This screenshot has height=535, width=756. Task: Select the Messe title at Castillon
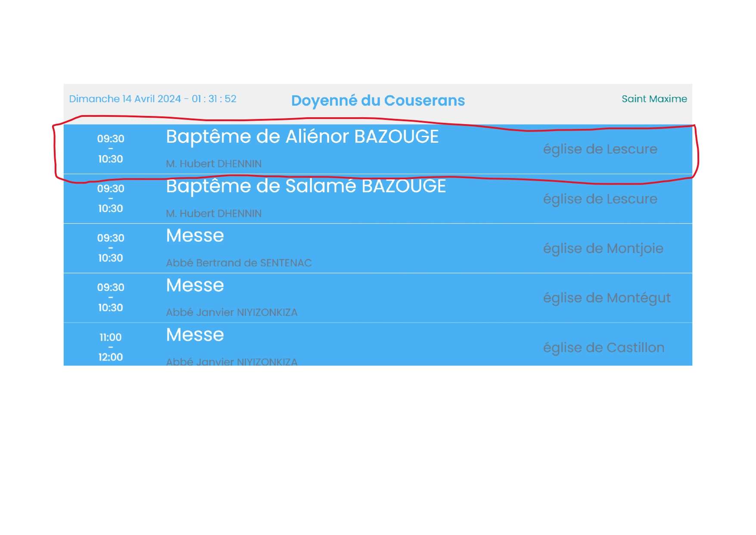coord(195,335)
